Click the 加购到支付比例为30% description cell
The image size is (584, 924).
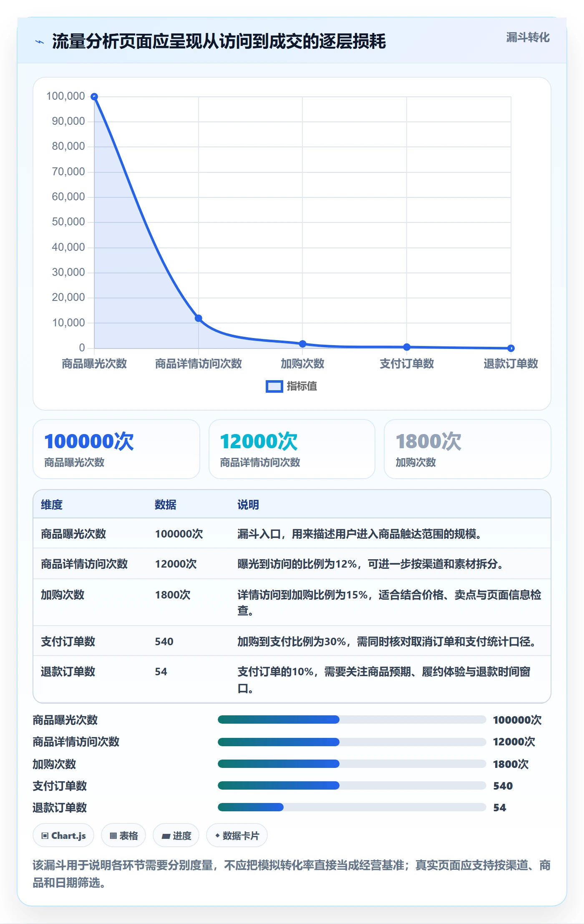(388, 641)
